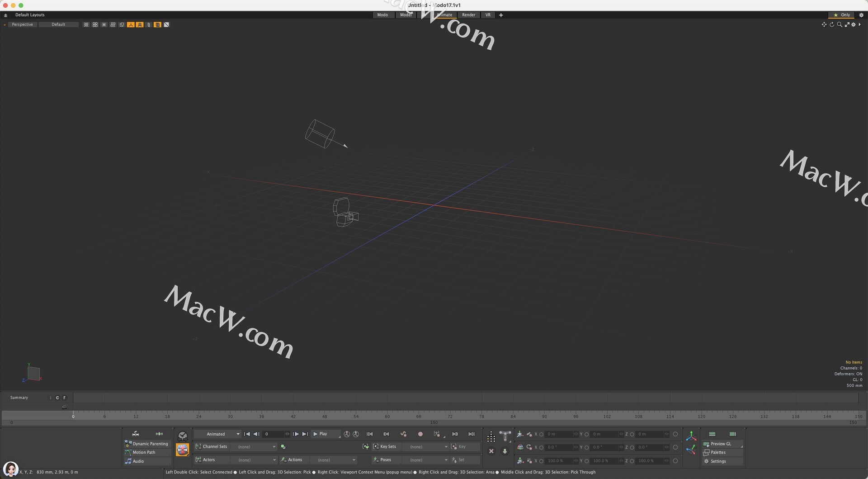This screenshot has height=479, width=868.
Task: Switch to the Model layout tab
Action: point(406,15)
